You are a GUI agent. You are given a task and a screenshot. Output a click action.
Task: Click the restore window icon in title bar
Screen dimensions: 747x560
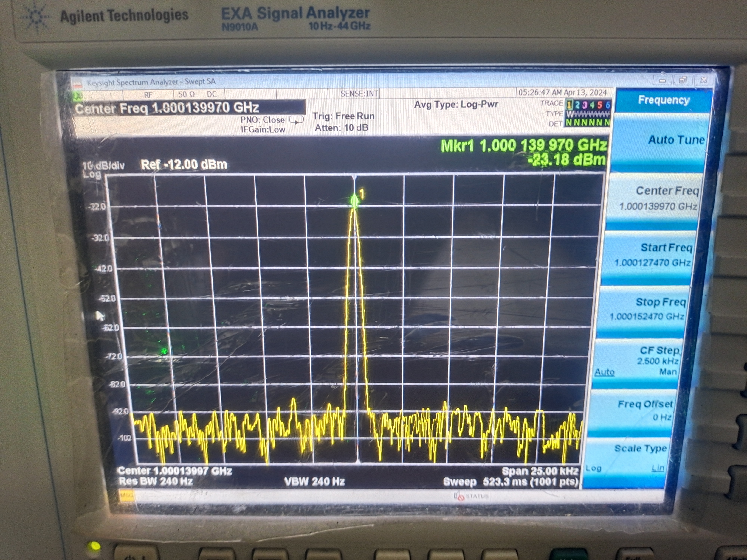point(683,80)
